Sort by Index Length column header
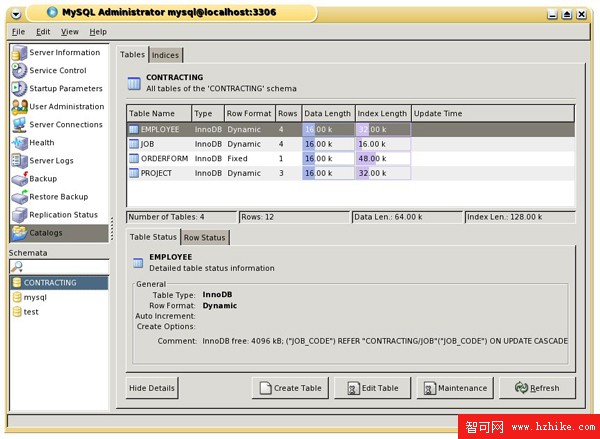The height and width of the screenshot is (439, 600). (x=383, y=114)
